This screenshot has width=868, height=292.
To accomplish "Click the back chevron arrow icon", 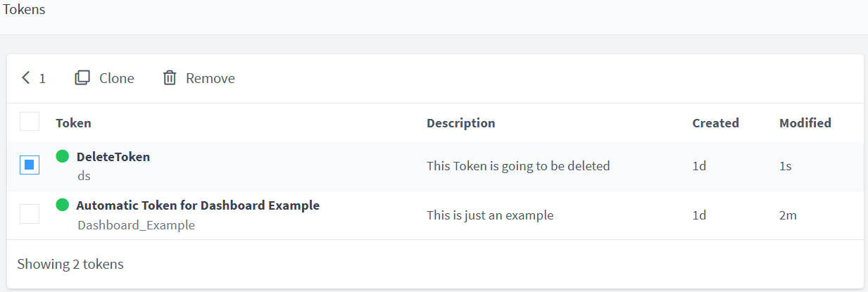I will [x=26, y=78].
